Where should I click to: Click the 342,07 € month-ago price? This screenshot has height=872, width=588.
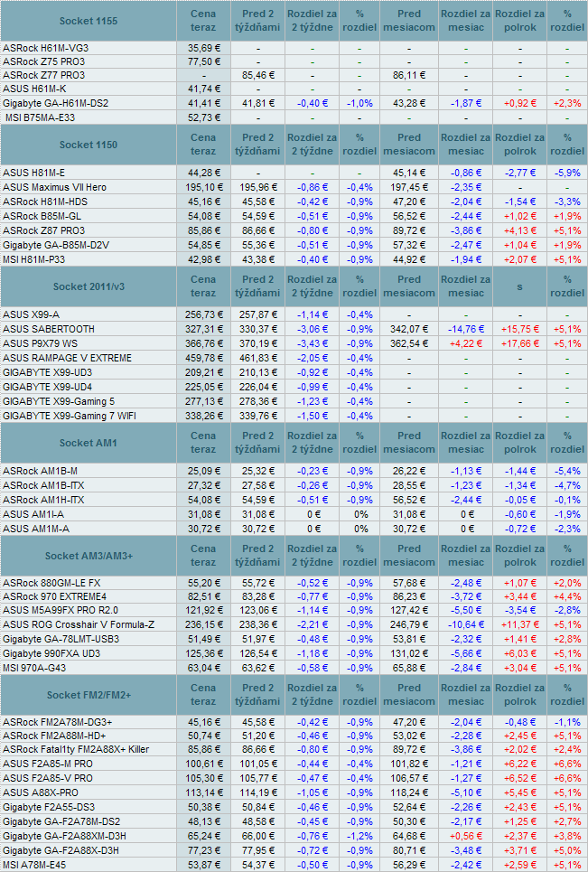click(x=409, y=329)
